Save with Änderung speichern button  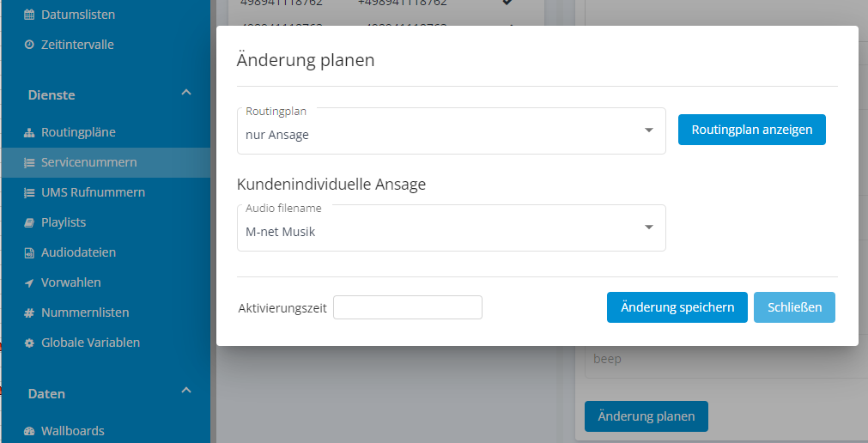point(677,307)
